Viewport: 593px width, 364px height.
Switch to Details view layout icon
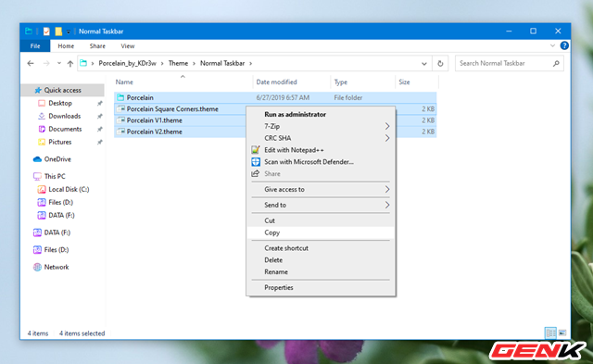(550, 333)
